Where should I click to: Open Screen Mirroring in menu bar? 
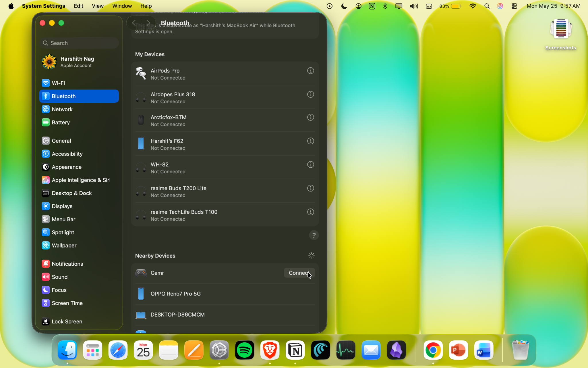pyautogui.click(x=399, y=6)
